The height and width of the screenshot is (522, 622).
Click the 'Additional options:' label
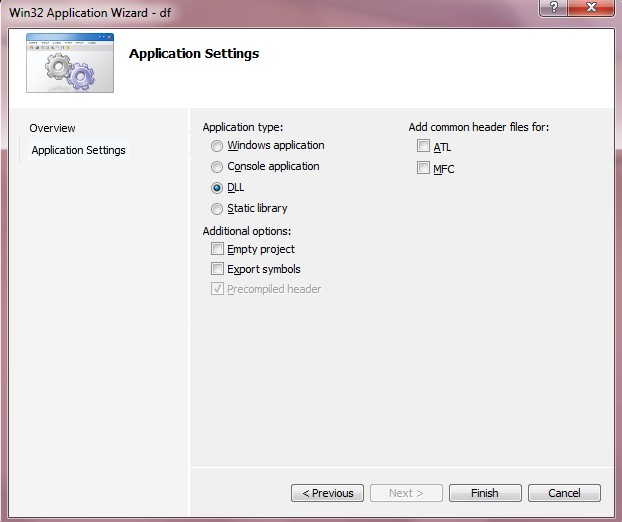[x=247, y=231]
